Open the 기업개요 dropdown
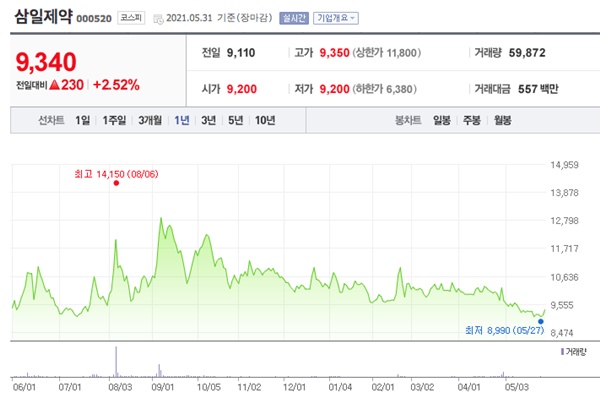Viewport: 600px width, 403px height. tap(336, 18)
